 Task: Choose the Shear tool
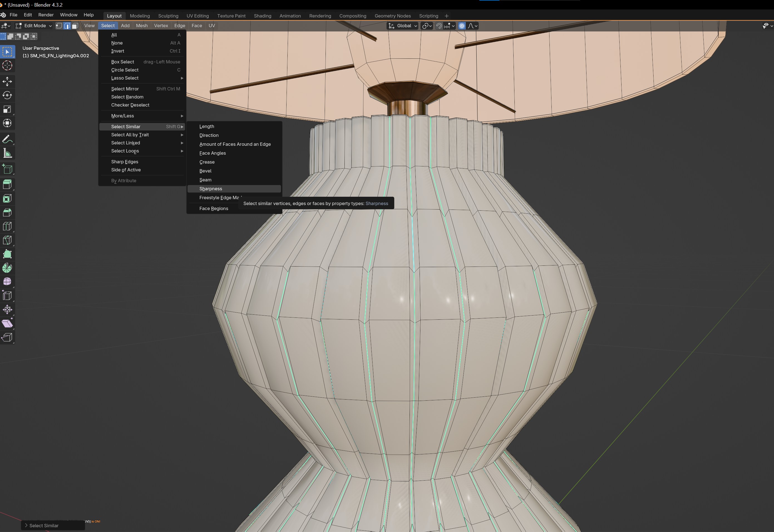click(7, 324)
